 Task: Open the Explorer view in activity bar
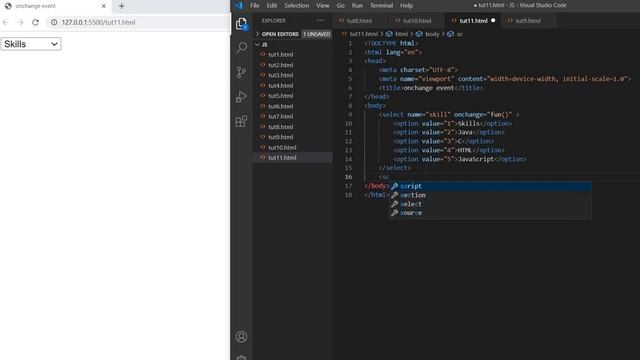(x=242, y=24)
